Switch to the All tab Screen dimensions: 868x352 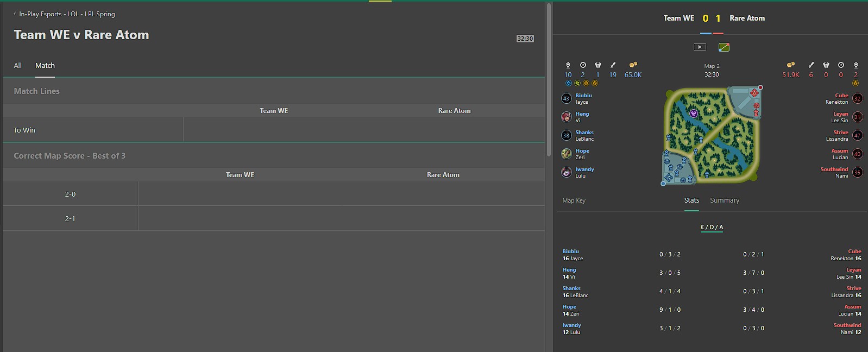(x=18, y=65)
